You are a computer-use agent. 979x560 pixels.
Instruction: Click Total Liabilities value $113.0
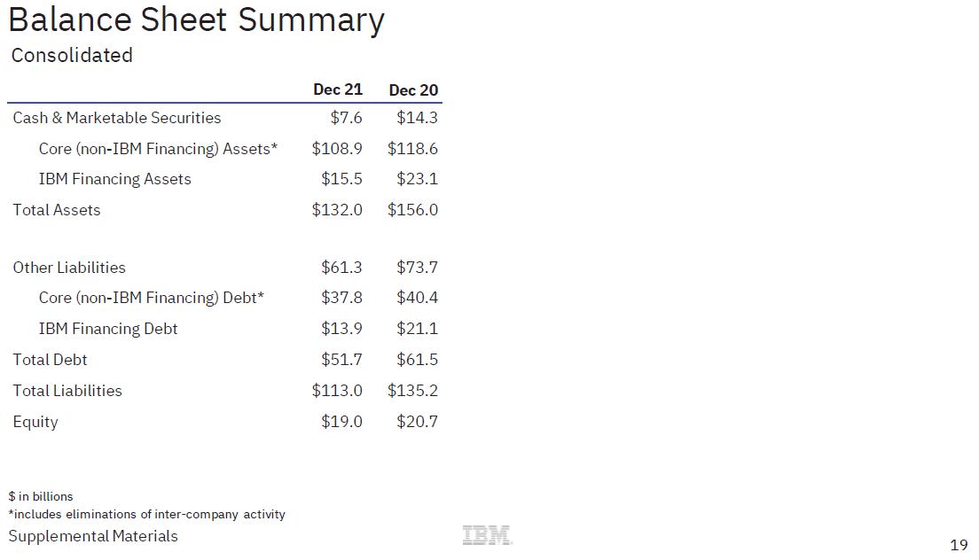tap(337, 391)
